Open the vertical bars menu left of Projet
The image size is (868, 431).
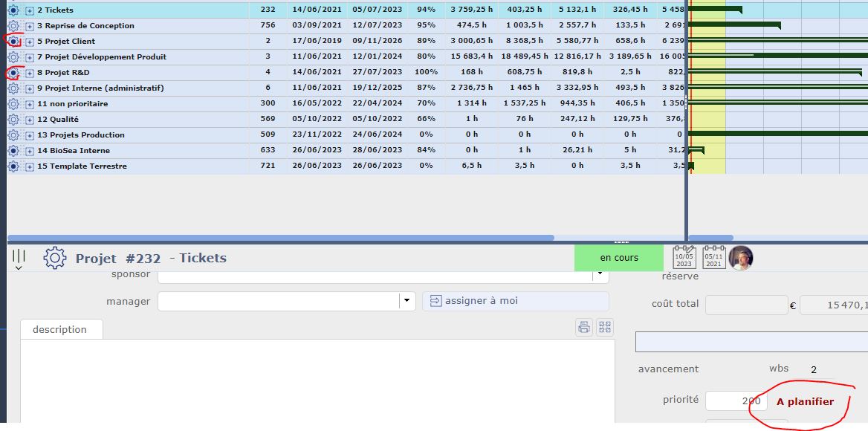[19, 259]
